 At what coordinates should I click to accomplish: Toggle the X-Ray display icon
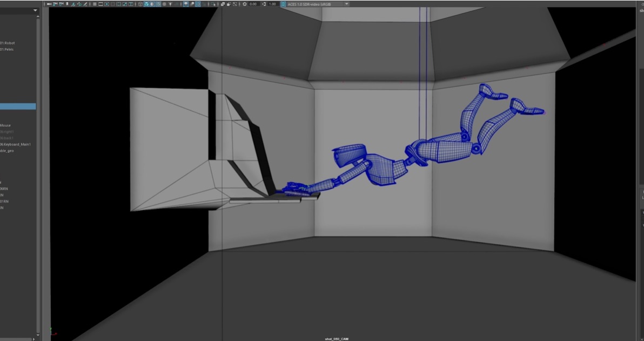(x=223, y=4)
